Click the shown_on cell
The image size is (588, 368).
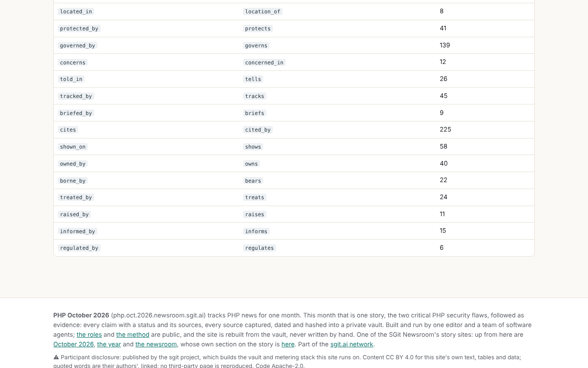point(73,147)
